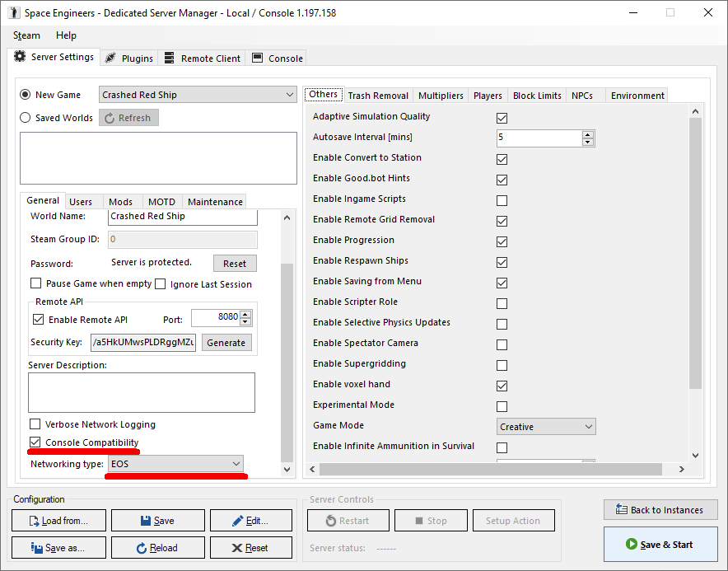
Task: Click the settings panel horizontal scrollbar
Action: click(490, 470)
